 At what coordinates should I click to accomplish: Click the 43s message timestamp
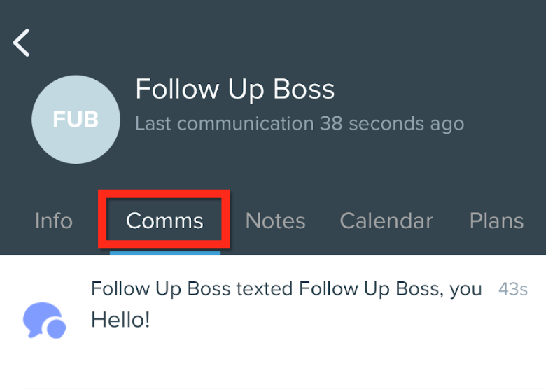click(x=513, y=289)
